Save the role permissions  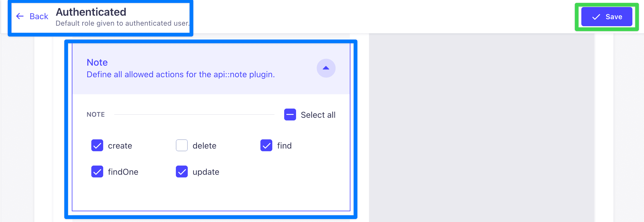pyautogui.click(x=607, y=17)
